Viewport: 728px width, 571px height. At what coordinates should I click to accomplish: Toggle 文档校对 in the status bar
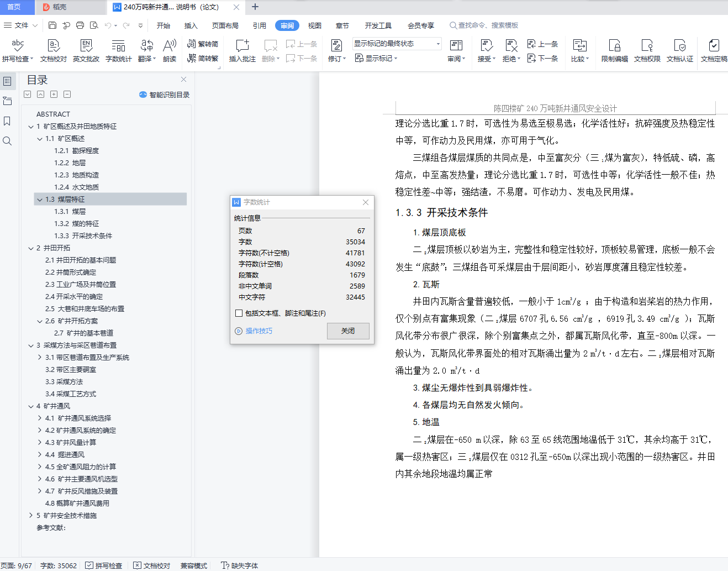[152, 565]
